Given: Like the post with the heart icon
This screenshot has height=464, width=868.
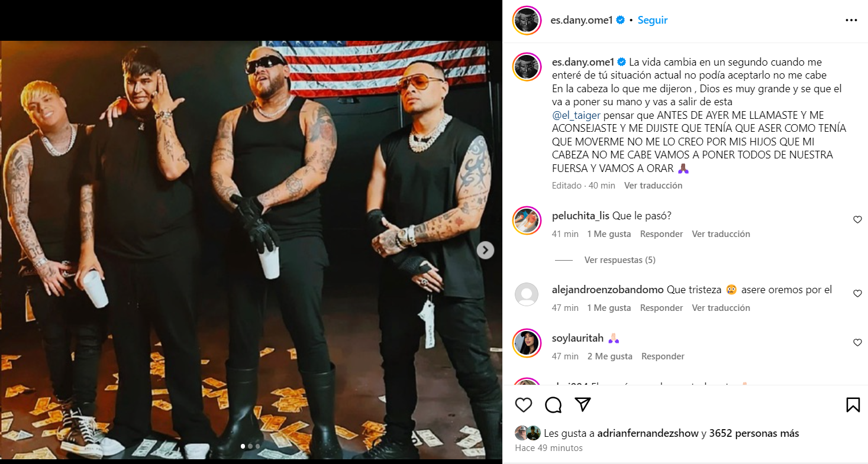Looking at the screenshot, I should [x=523, y=405].
